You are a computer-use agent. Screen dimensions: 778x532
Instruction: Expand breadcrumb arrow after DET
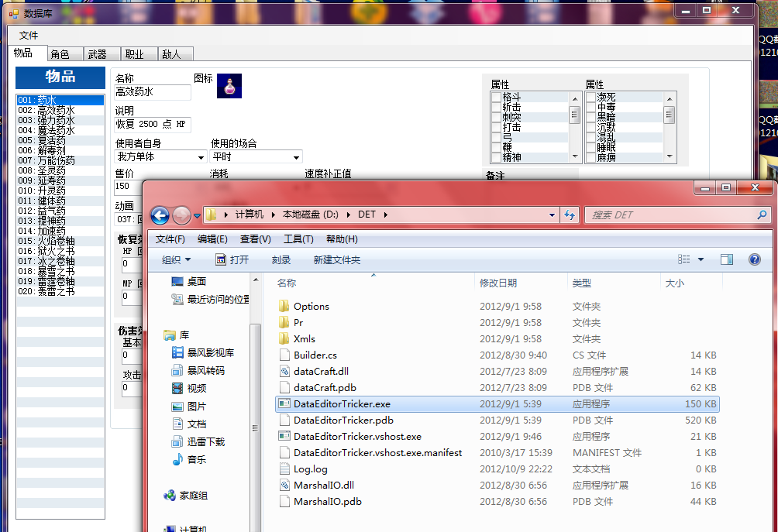pos(386,215)
